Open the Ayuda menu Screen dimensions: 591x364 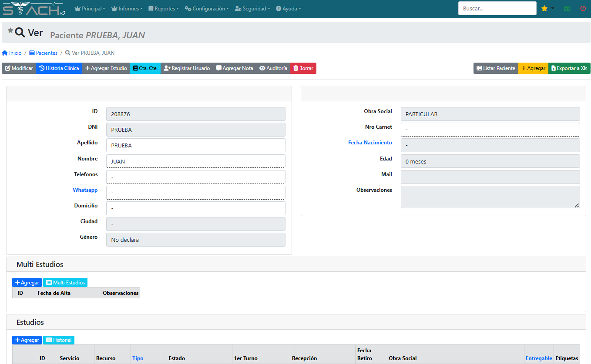(x=288, y=9)
